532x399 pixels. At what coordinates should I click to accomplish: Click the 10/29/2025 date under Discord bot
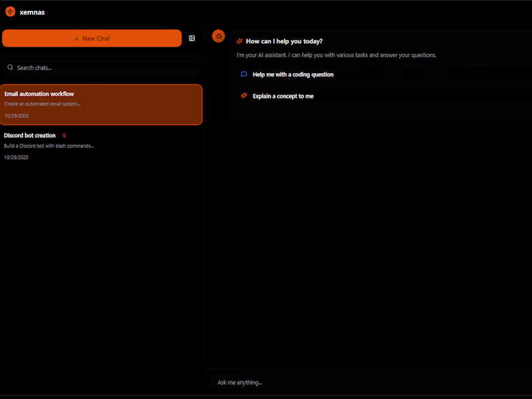point(16,158)
